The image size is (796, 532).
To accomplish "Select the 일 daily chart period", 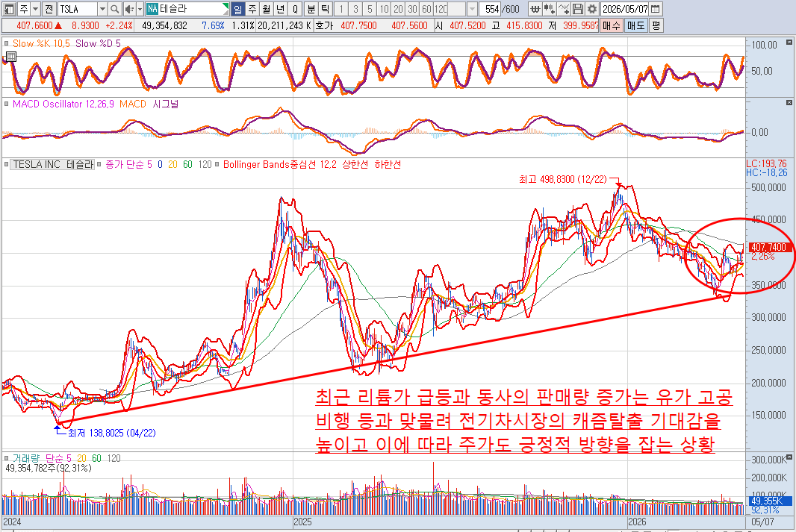I will coord(237,9).
